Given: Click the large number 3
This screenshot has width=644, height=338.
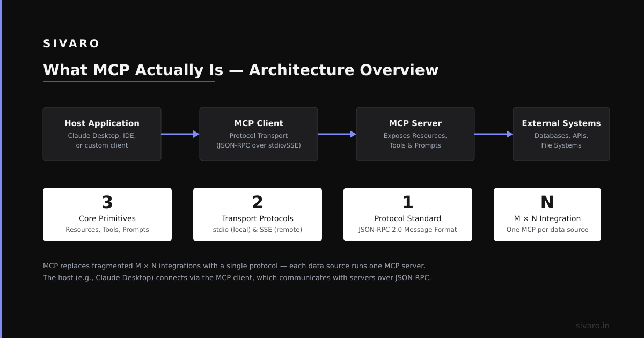Looking at the screenshot, I should click(x=107, y=202).
